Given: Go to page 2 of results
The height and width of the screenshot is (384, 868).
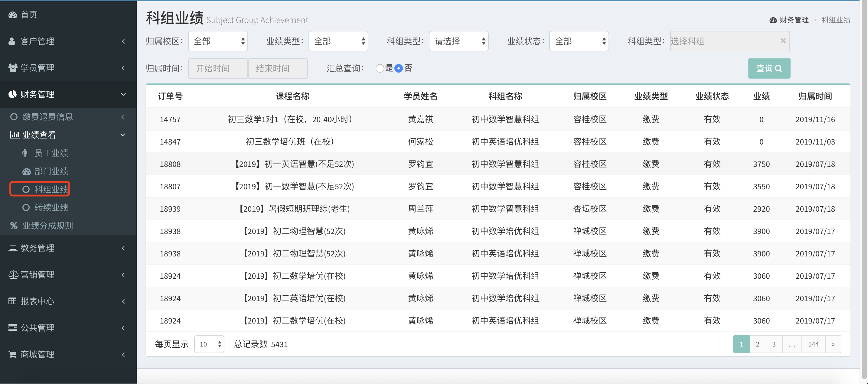Looking at the screenshot, I should [x=758, y=344].
